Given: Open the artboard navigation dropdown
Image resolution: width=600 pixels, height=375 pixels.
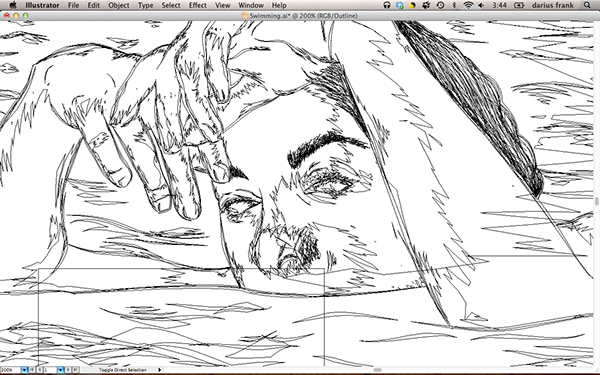Looking at the screenshot, I should [60, 370].
